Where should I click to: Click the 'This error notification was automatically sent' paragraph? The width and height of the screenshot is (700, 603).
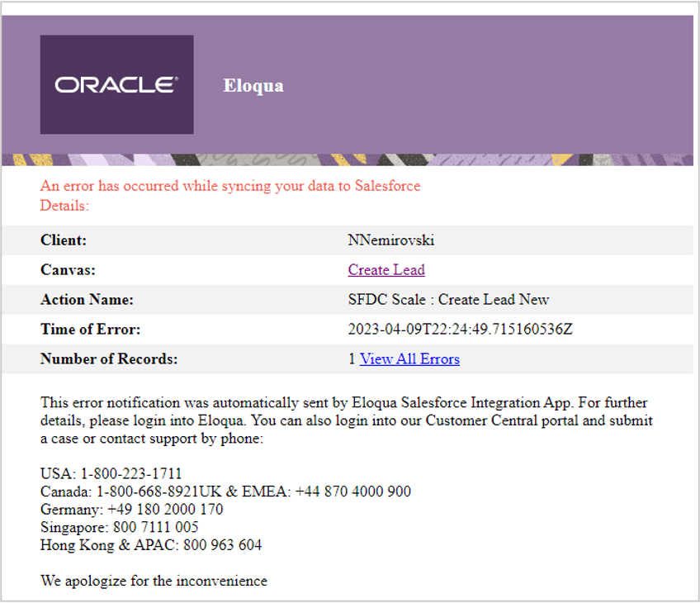pos(347,420)
